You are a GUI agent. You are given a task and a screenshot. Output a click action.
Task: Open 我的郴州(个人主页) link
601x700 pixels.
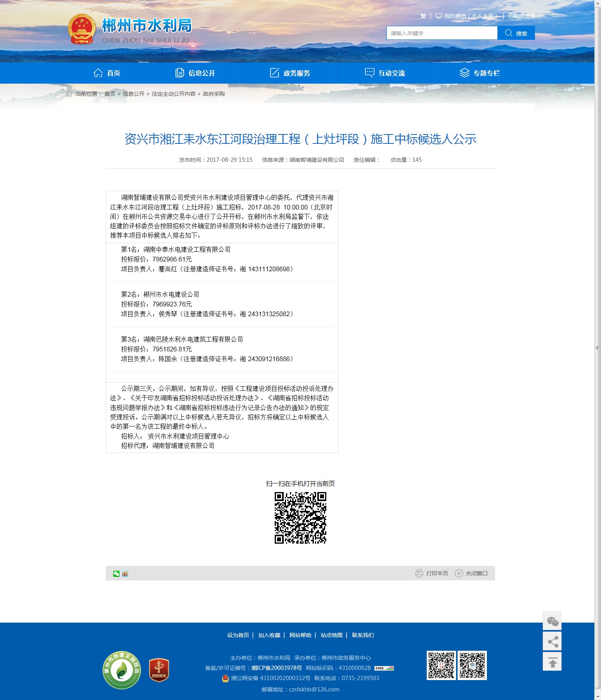(x=470, y=16)
